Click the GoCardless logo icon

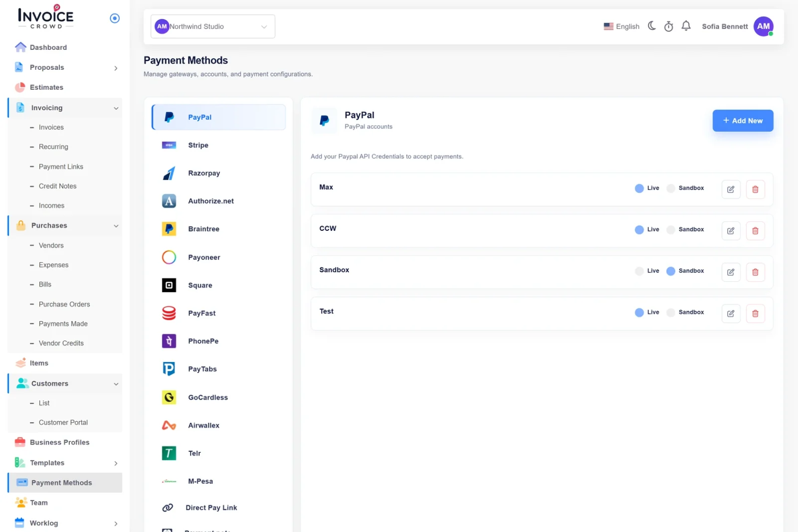[169, 397]
